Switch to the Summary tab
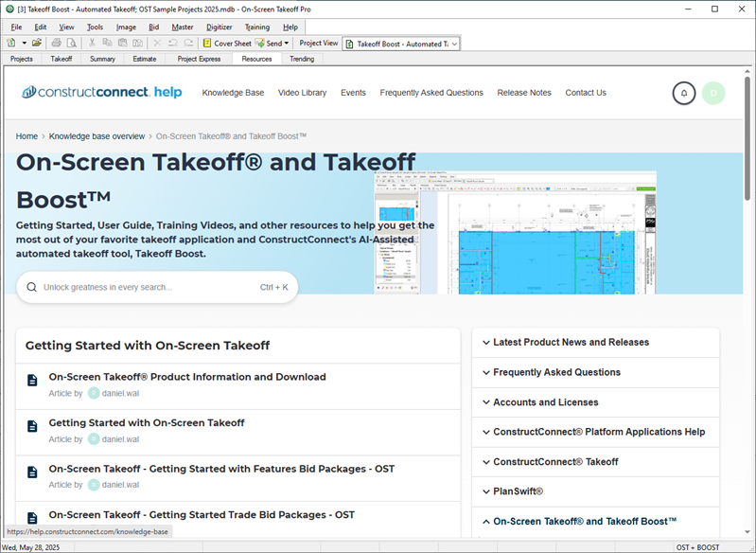The width and height of the screenshot is (756, 553). click(102, 59)
